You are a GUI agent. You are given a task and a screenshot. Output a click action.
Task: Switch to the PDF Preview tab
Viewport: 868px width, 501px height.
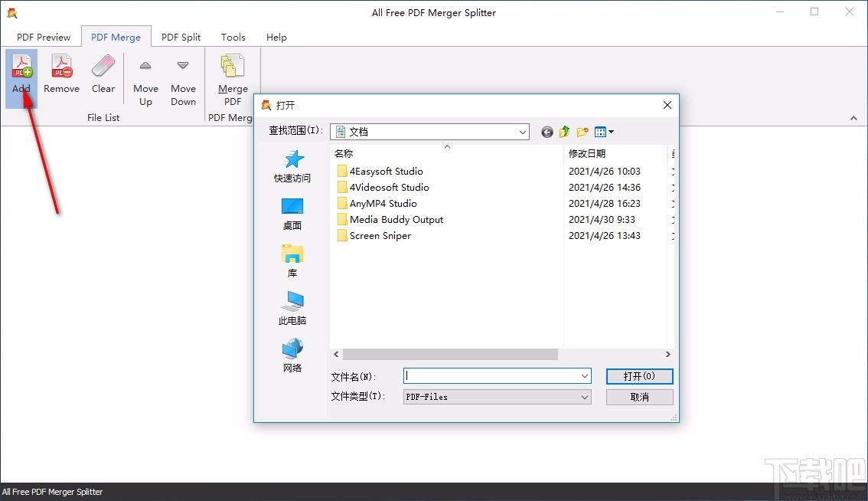tap(43, 36)
